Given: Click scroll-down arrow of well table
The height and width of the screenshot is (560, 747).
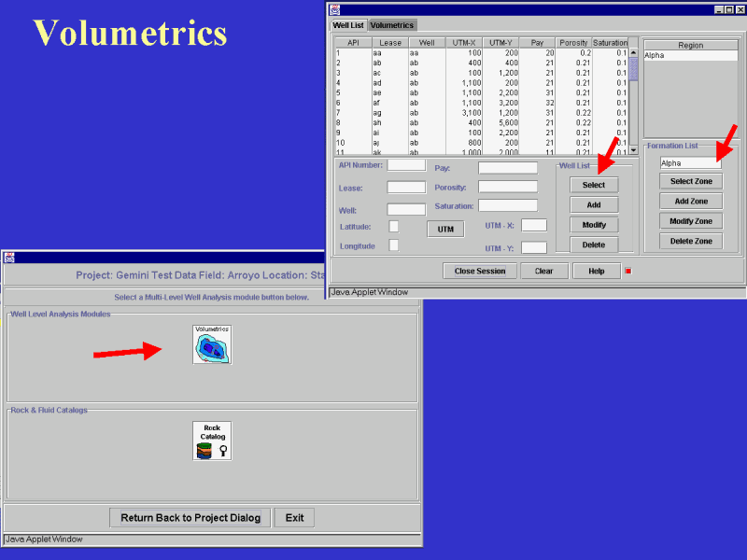Looking at the screenshot, I should point(633,149).
